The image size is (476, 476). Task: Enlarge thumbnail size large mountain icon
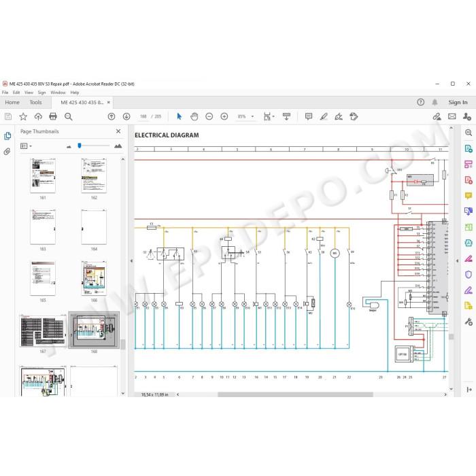[x=118, y=146]
